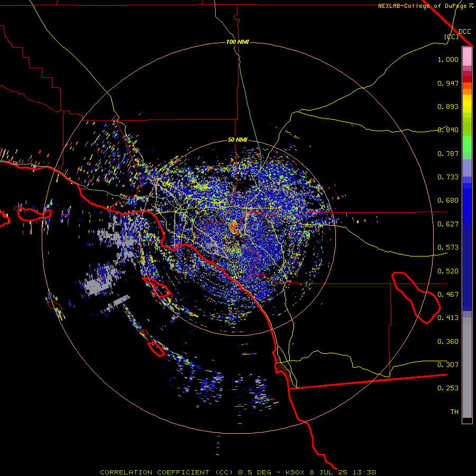Select the 0.520 scale value

(448, 271)
